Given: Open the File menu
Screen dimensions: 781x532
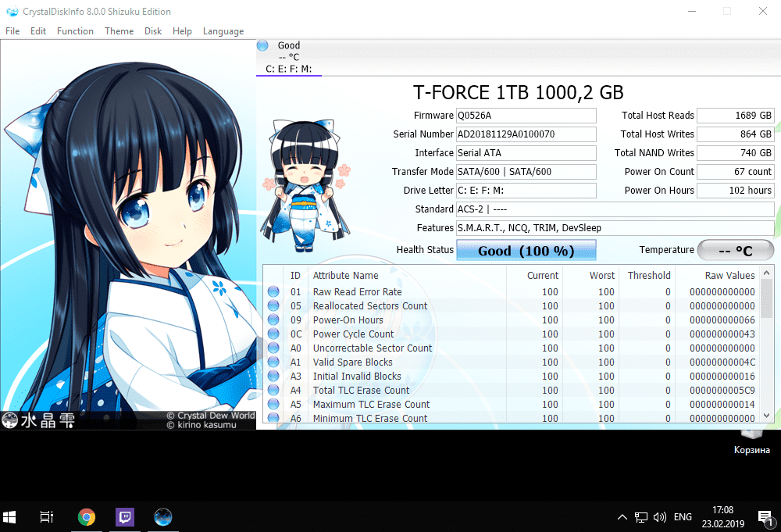Looking at the screenshot, I should [x=12, y=31].
